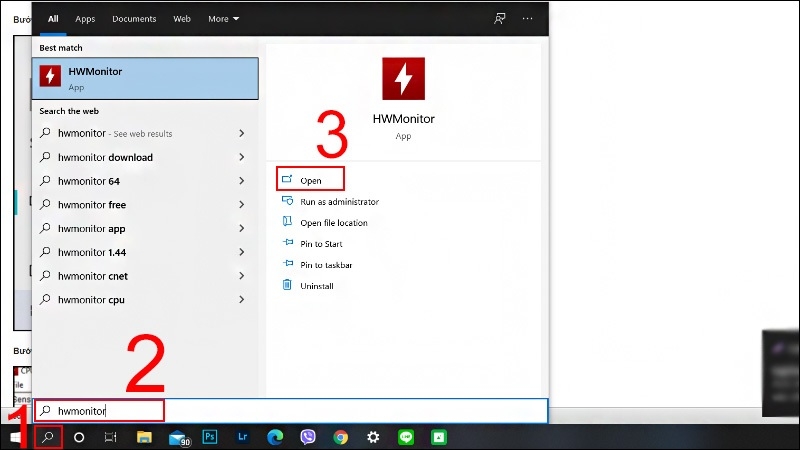Open Microsoft Edge in taskbar
800x450 pixels.
pyautogui.click(x=275, y=437)
